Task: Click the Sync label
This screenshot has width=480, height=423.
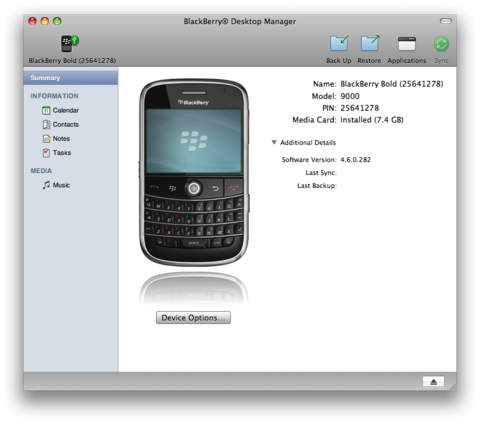Action: pos(441,61)
